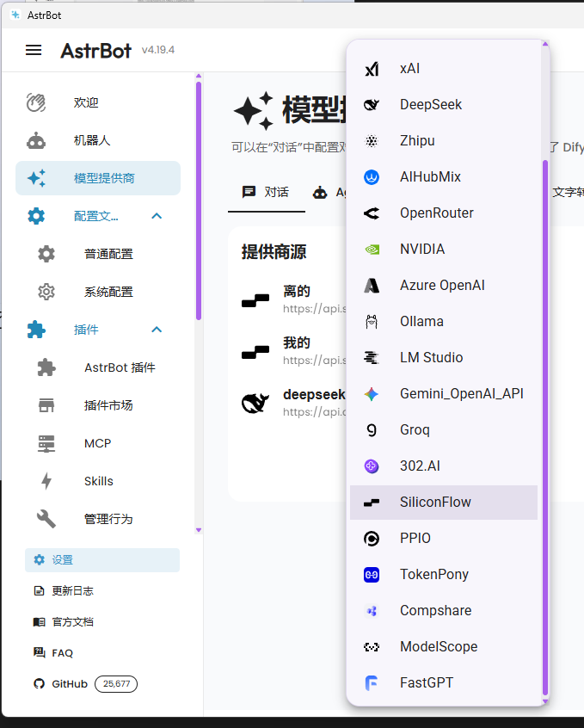Open the 欢迎 sidebar page
584x728 pixels.
(x=98, y=102)
